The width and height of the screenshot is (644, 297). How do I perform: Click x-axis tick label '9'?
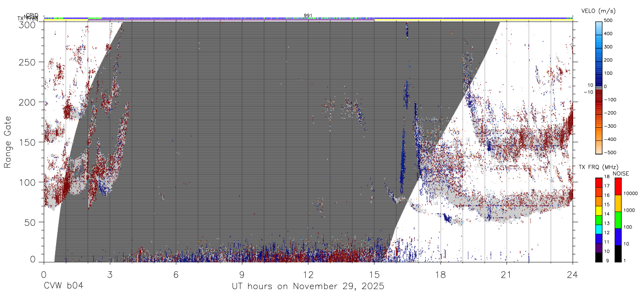click(242, 274)
